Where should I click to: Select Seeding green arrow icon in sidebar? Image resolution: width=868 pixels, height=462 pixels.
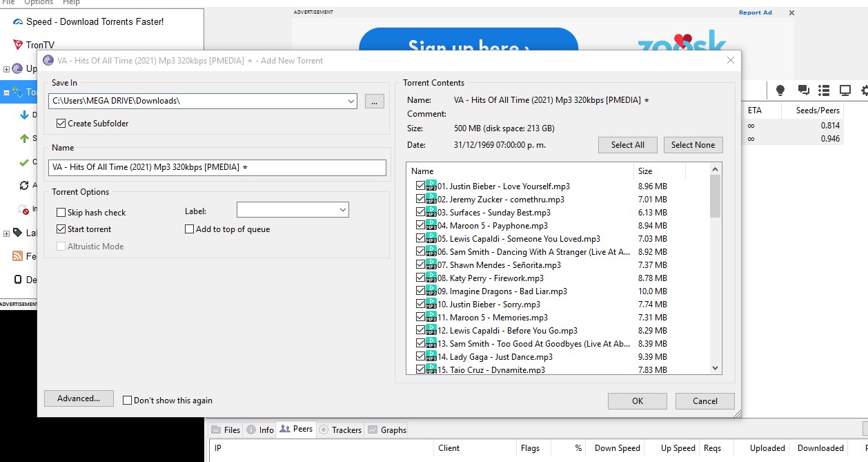pyautogui.click(x=25, y=139)
